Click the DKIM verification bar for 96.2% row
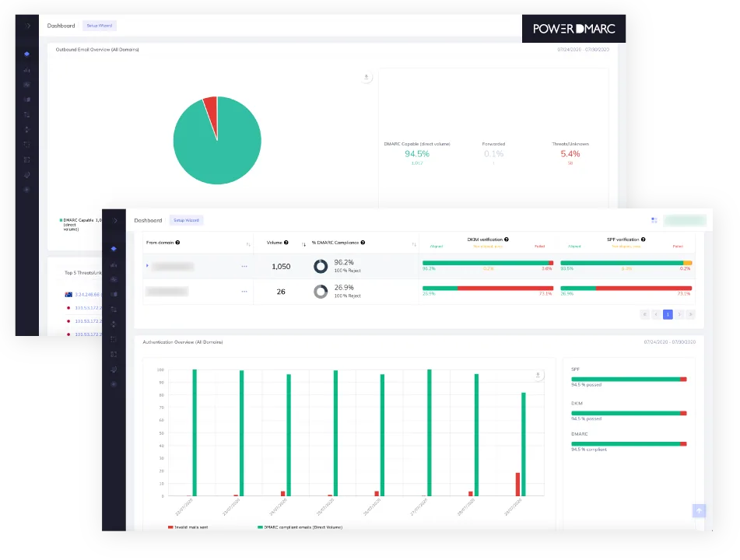This screenshot has width=740, height=560. click(488, 263)
